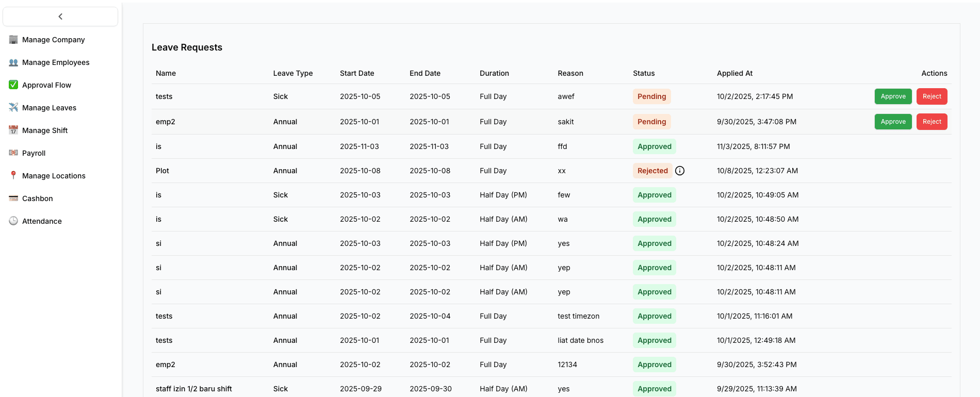The image size is (980, 397).
Task: Approve the Sick leave request from tests
Action: (893, 96)
